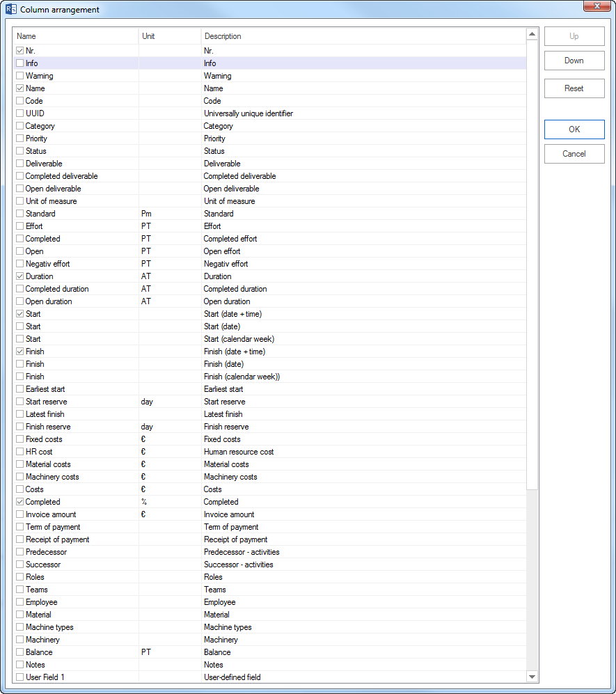Uncheck the Finish (date + time) checkbox

20,352
